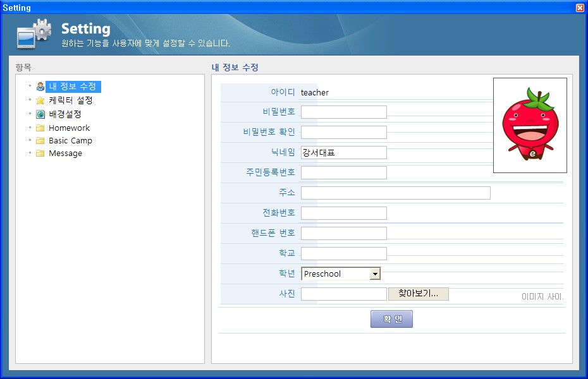Click the 비밀번호 password field
Viewport: 588px width, 379px height.
tap(343, 112)
